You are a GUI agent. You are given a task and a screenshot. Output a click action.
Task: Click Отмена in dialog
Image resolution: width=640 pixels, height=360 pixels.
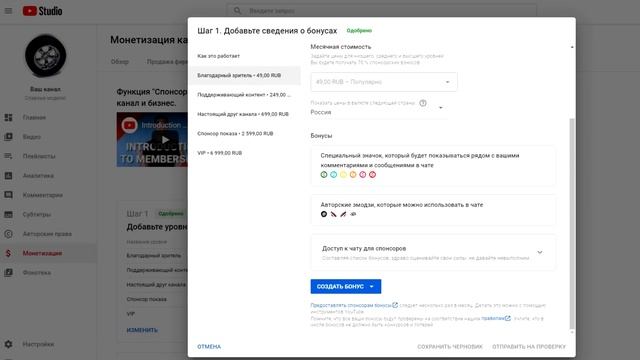(x=209, y=347)
